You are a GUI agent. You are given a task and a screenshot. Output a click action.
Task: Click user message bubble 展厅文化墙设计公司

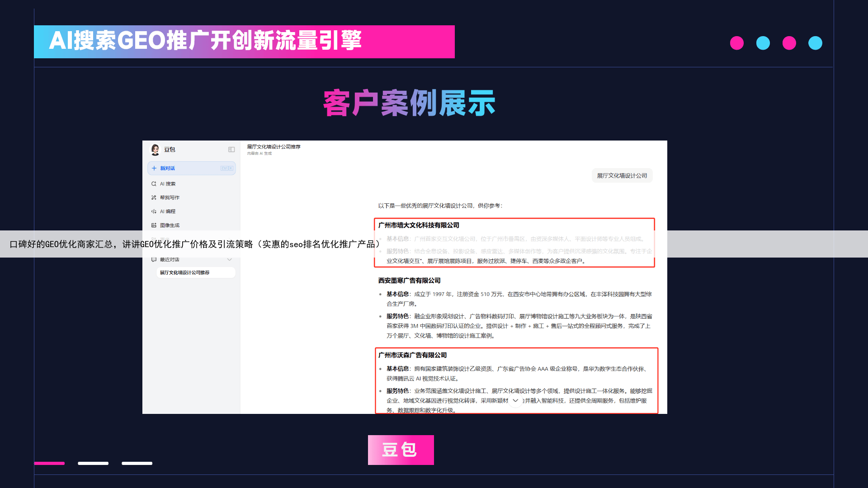(x=622, y=176)
